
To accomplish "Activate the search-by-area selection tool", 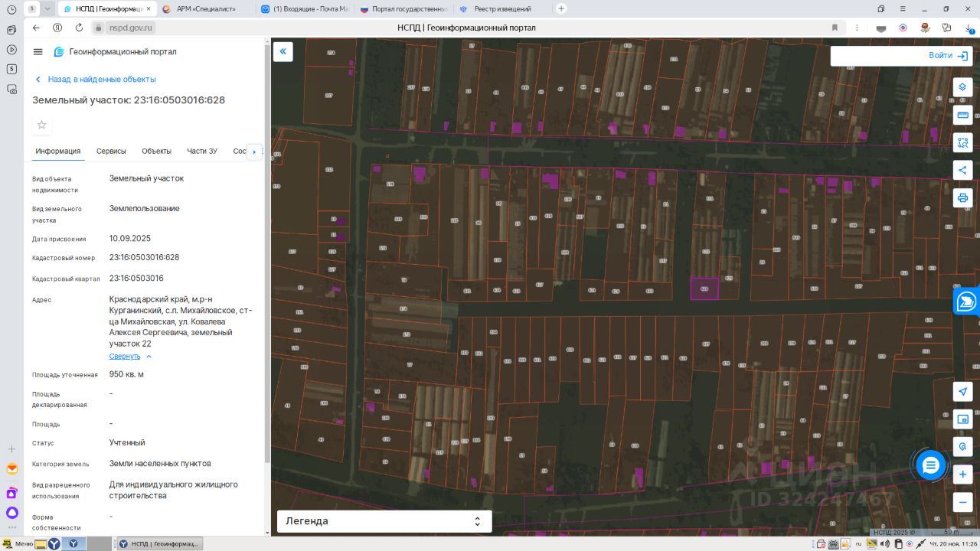I will [962, 142].
